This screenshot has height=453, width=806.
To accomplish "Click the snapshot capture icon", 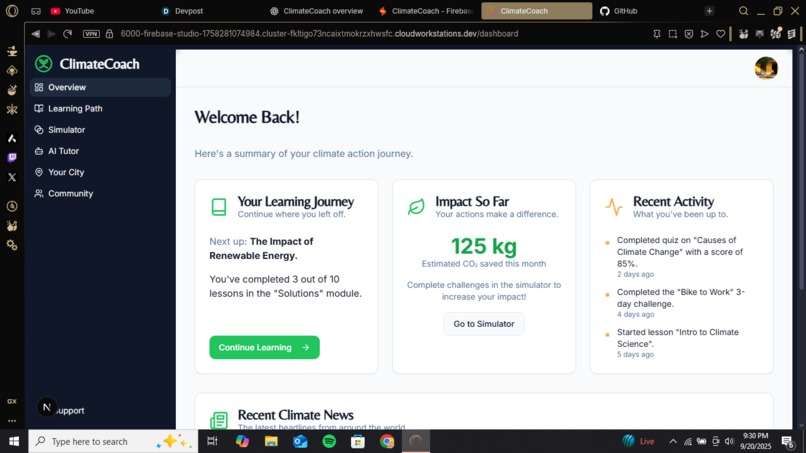I will pos(672,34).
